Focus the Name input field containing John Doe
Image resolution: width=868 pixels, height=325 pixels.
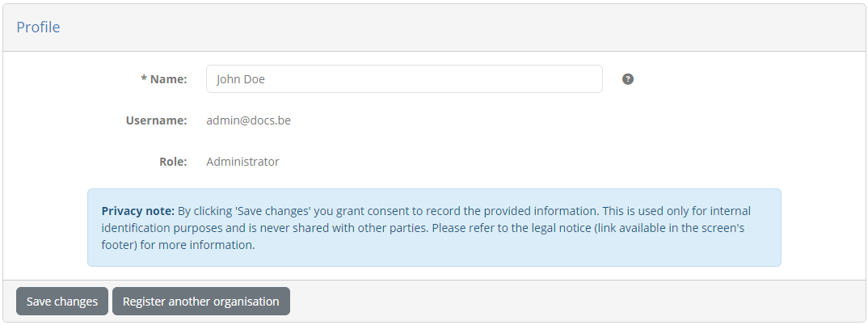click(x=404, y=78)
